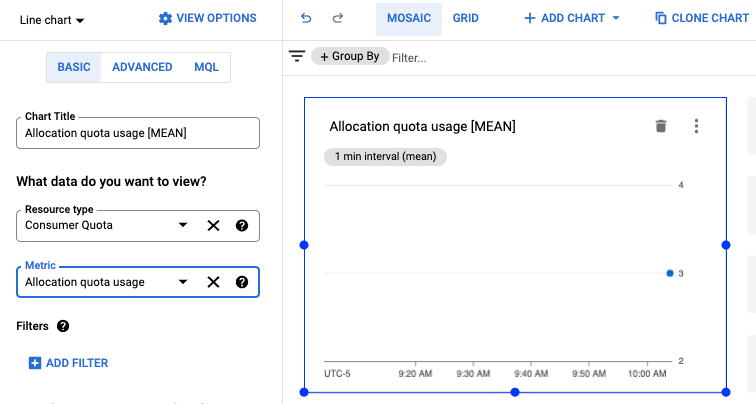Image resolution: width=756 pixels, height=404 pixels.
Task: Open the chart's three-dot more options menu
Action: 697,126
